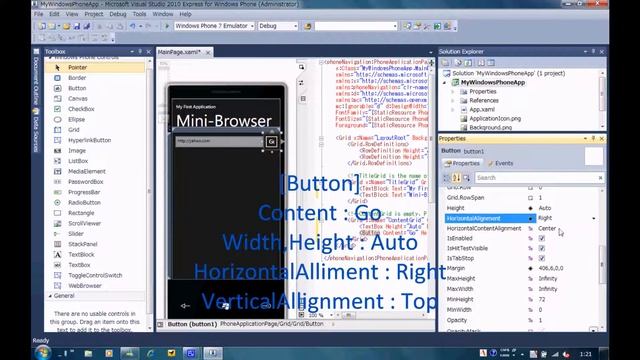Select ApplicationIcon.png in Solution Explorer
The image size is (640, 360).
coord(495,118)
